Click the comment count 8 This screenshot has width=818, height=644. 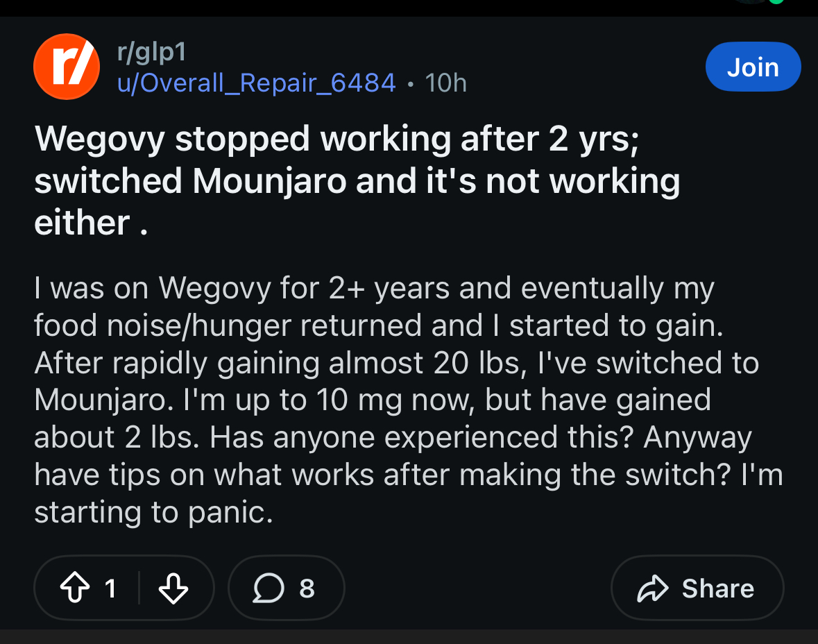(307, 588)
